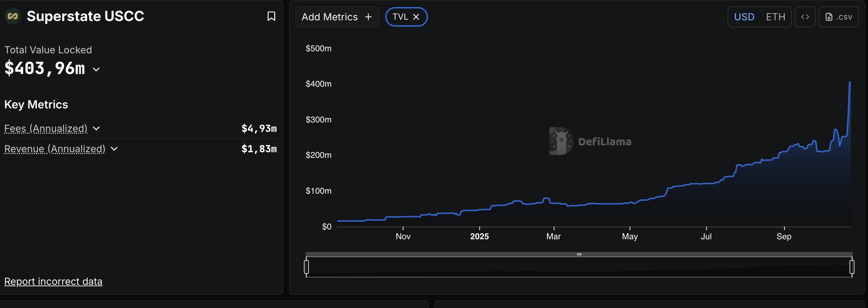Click the center grip of range bar
This screenshot has width=868, height=308.
(x=579, y=254)
